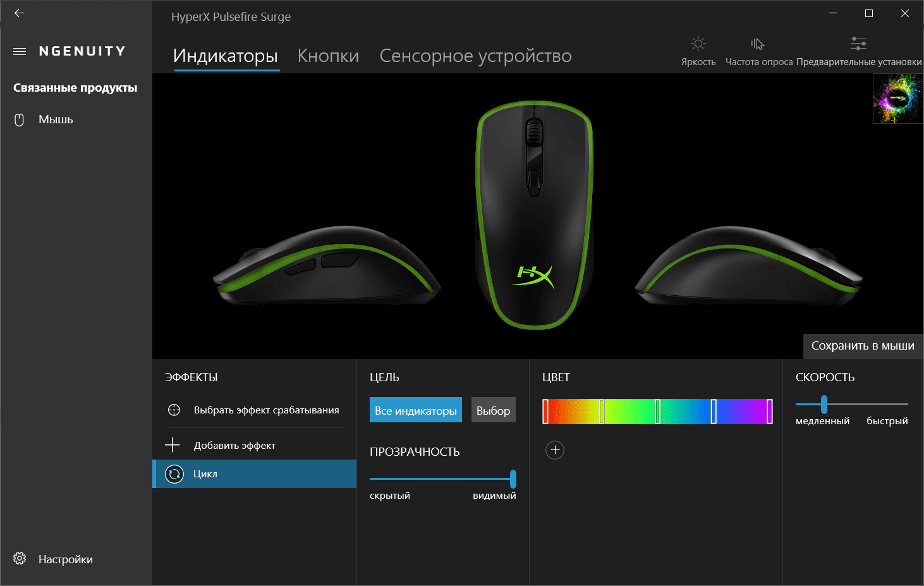The width and height of the screenshot is (924, 586).
Task: Toggle the NGENUITY hamburger menu
Action: coord(20,51)
